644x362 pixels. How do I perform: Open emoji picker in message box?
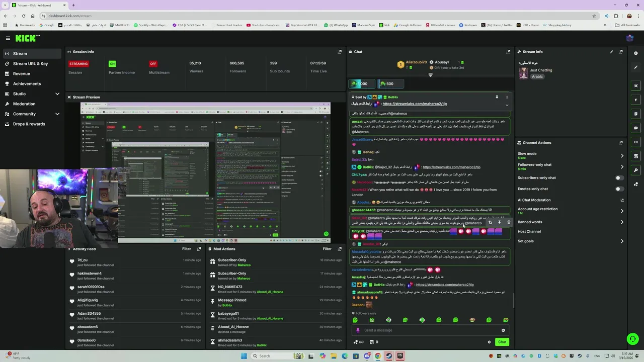(x=503, y=330)
